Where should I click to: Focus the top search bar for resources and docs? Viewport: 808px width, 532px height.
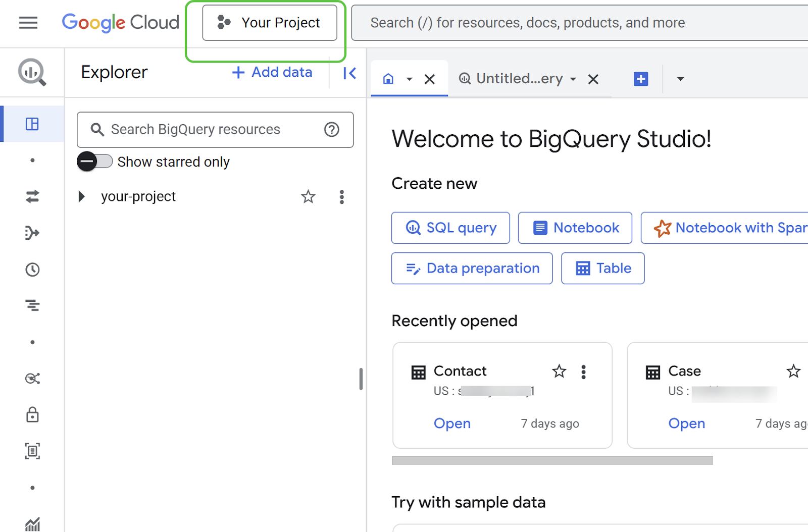coord(580,23)
